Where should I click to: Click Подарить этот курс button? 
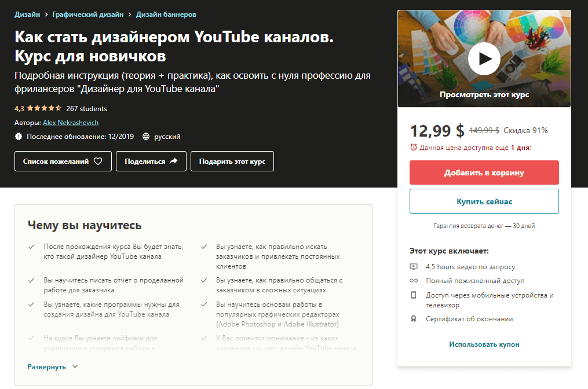pos(232,161)
